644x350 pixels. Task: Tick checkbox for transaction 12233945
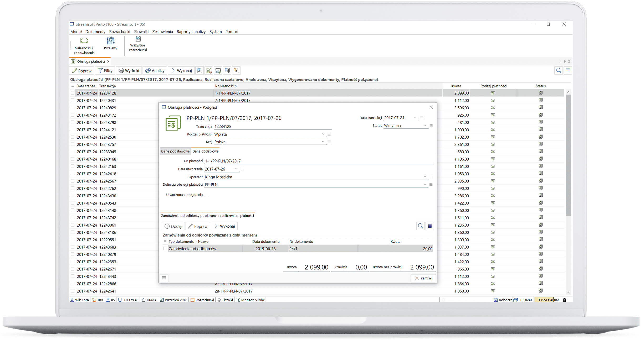click(73, 152)
